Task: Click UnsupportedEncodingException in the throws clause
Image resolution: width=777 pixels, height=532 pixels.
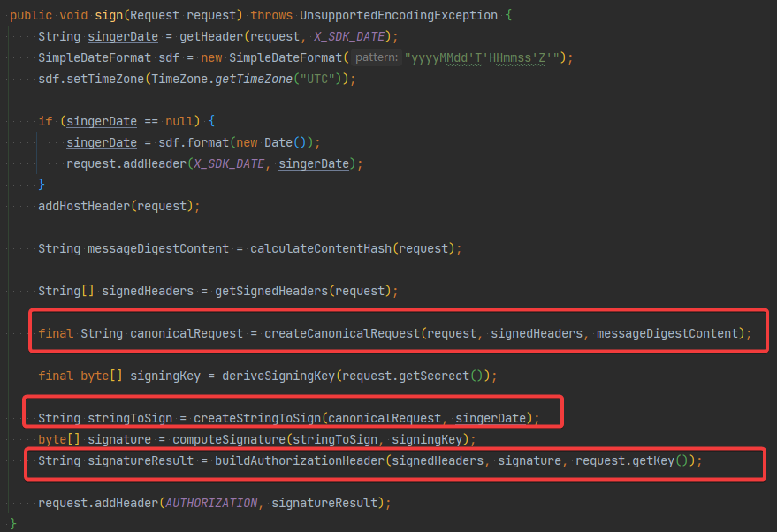Action: [x=399, y=15]
